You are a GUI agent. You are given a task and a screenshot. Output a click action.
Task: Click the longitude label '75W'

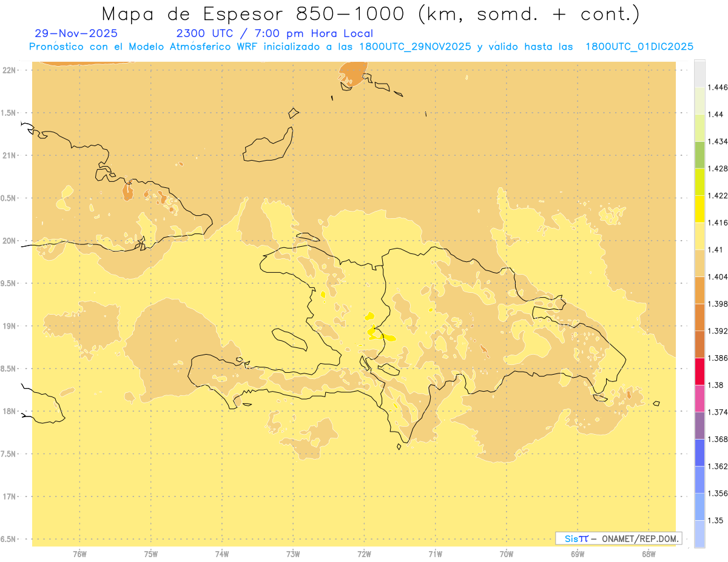click(x=151, y=554)
